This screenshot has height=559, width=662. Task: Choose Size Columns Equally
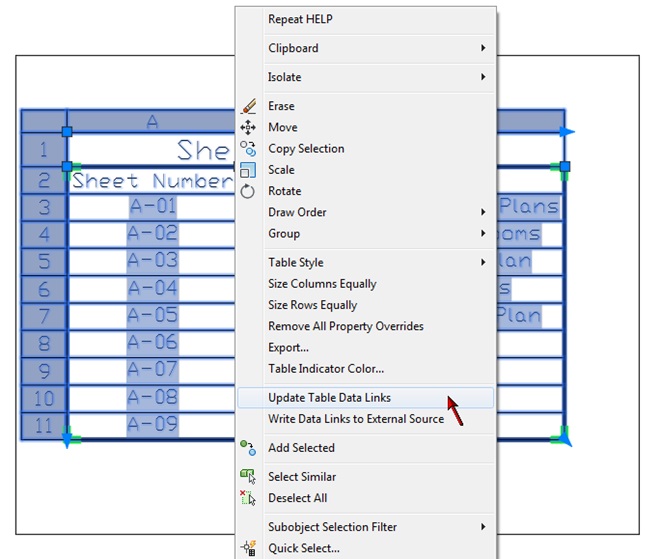pos(366,284)
